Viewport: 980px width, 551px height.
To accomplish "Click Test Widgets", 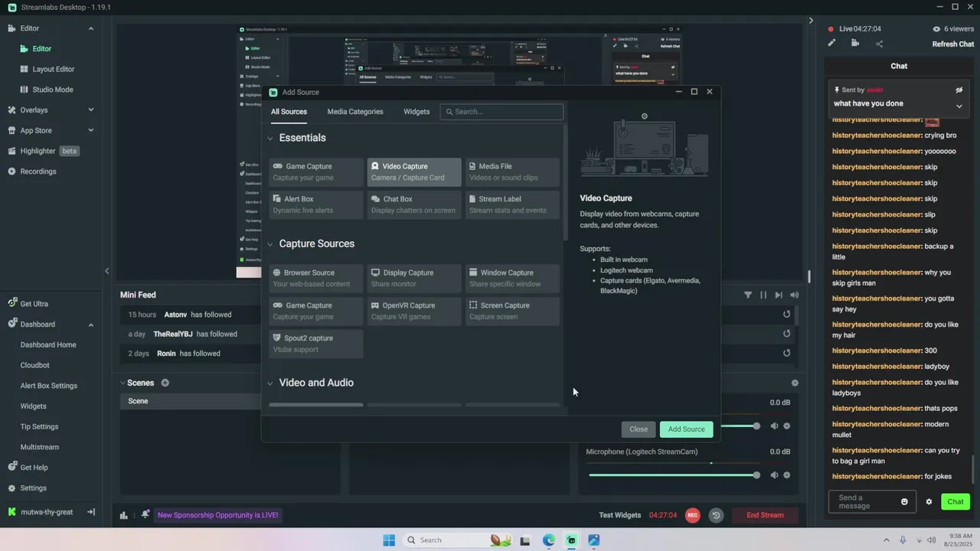I will point(619,515).
